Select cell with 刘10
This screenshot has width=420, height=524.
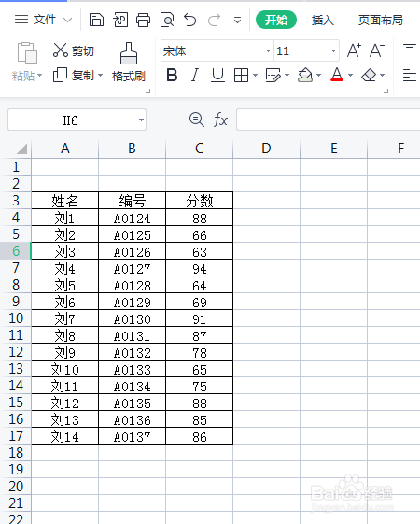(x=65, y=369)
